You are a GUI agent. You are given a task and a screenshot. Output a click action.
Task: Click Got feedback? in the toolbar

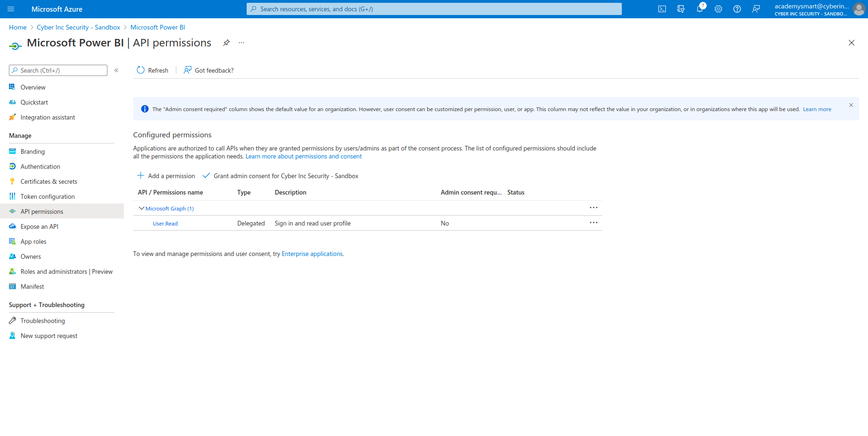coord(209,70)
